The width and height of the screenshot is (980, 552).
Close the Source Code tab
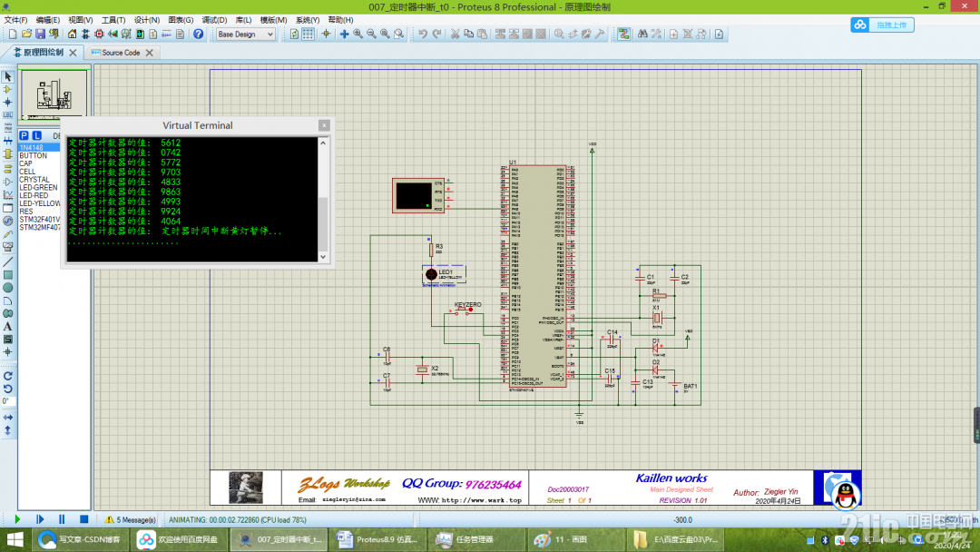tap(150, 53)
